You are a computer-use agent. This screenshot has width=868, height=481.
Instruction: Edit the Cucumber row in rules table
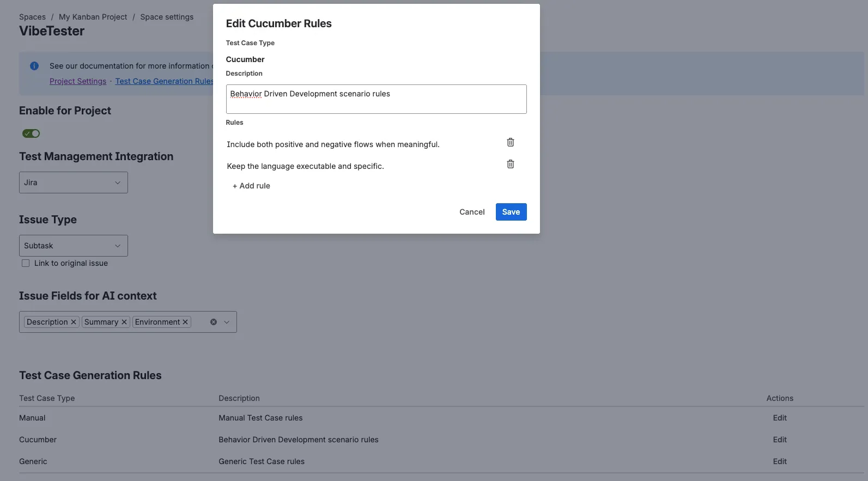(x=780, y=440)
